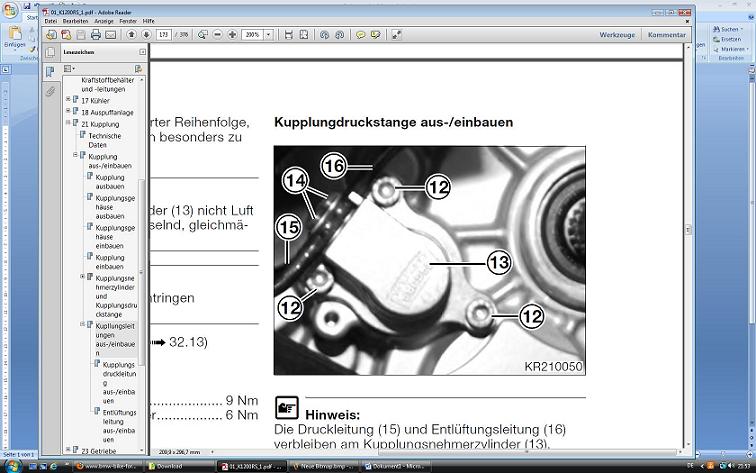The height and width of the screenshot is (473, 756).
Task: Select Kupplungsdruckleitung aus-/einbauen bookmark
Action: tap(119, 383)
